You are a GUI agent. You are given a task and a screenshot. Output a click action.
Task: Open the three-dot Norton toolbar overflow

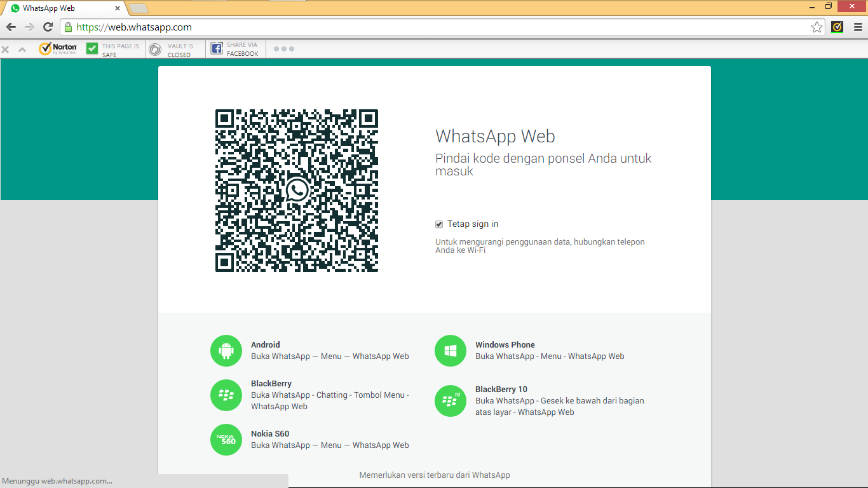284,49
